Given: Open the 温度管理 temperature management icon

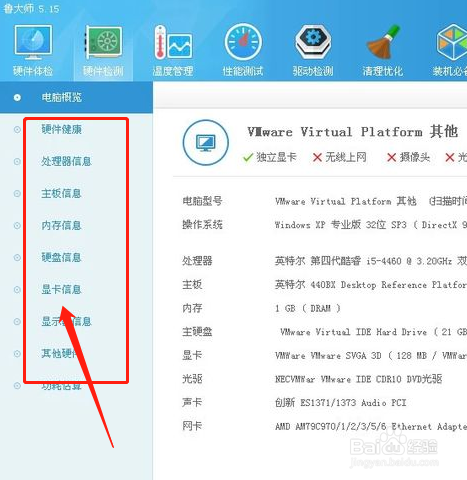Looking at the screenshot, I should point(173,50).
